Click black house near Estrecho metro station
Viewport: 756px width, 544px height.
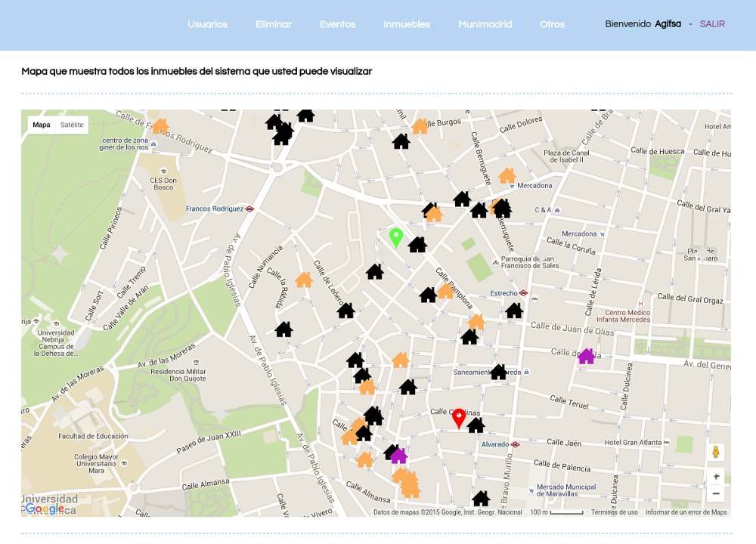tap(514, 311)
